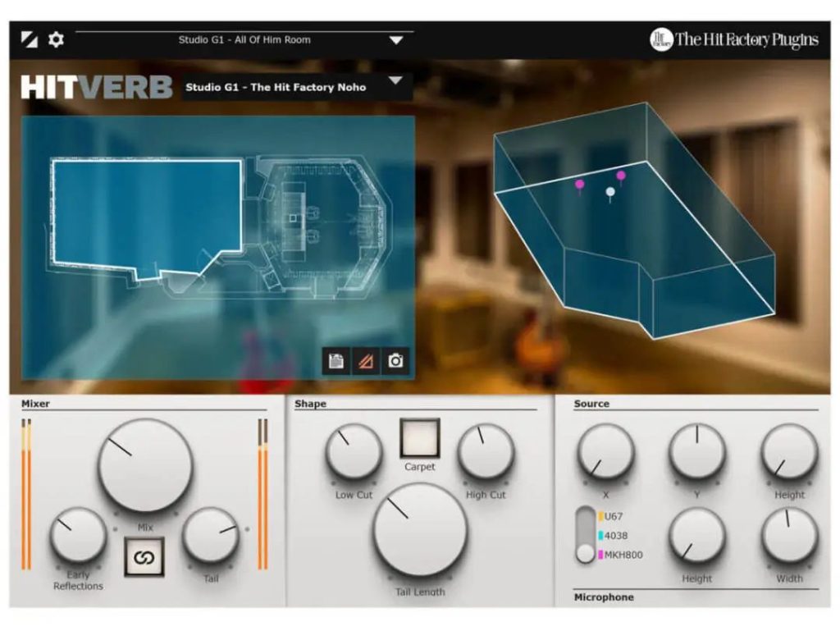The height and width of the screenshot is (631, 840).
Task: Open the Studio G1 - All Of Him Room preset
Action: pyautogui.click(x=244, y=39)
